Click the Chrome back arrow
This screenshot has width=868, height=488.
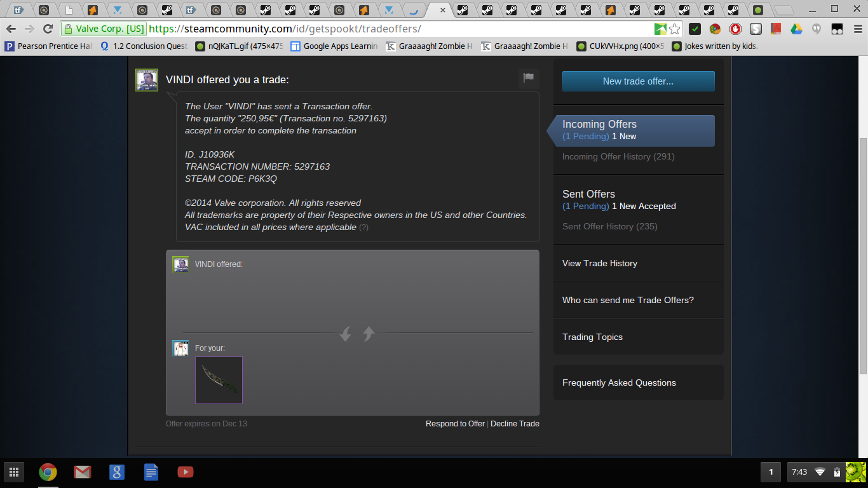coord(11,29)
